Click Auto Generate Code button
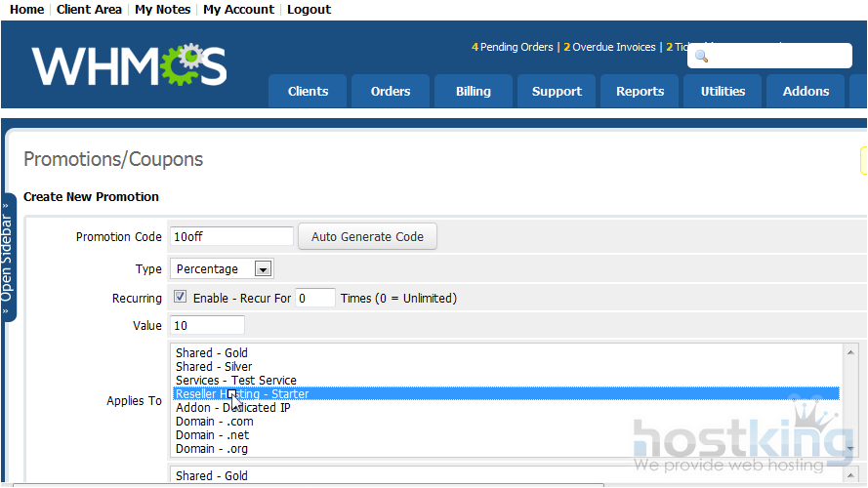This screenshot has width=868, height=488. (367, 236)
